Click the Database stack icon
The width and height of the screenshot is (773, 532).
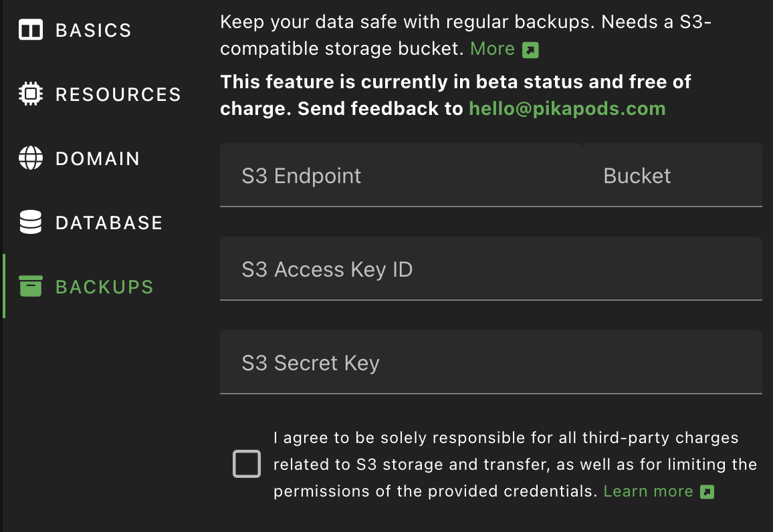(31, 223)
